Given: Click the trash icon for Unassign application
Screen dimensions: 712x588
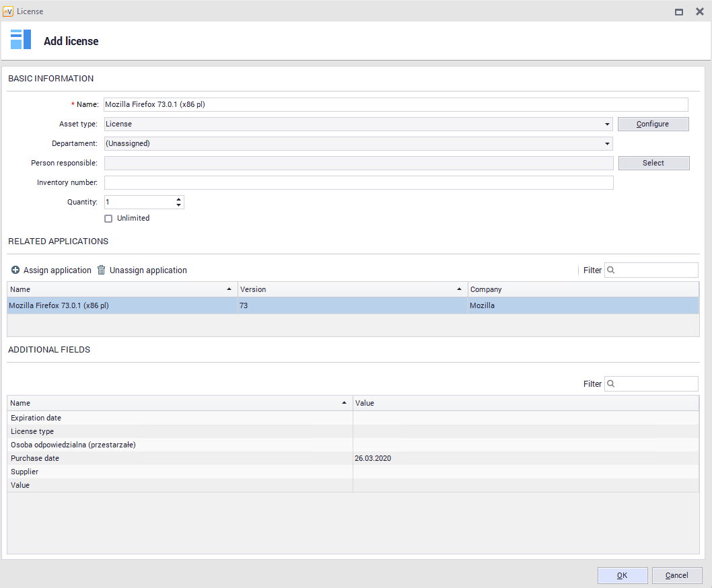Looking at the screenshot, I should [x=102, y=270].
